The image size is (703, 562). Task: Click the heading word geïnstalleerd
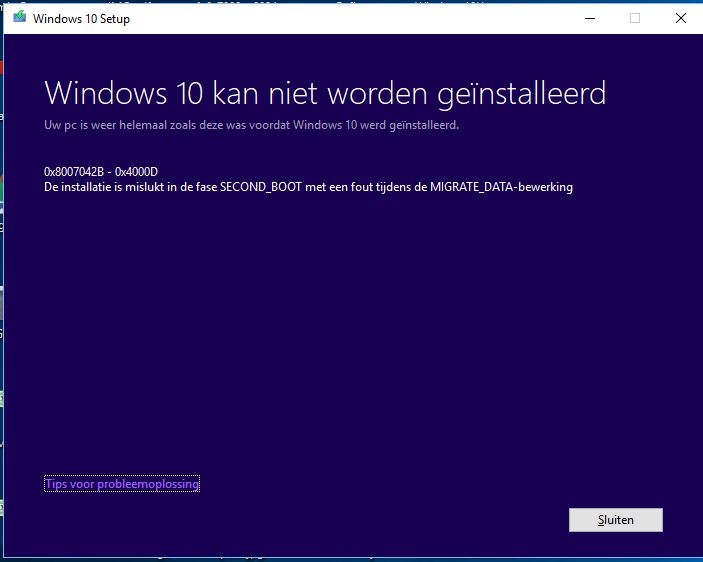[x=521, y=94]
